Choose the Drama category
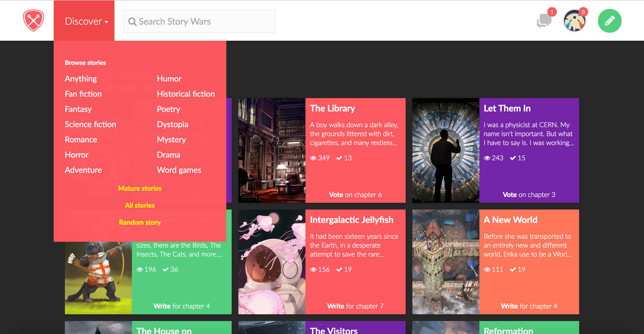This screenshot has width=644, height=334. point(169,155)
